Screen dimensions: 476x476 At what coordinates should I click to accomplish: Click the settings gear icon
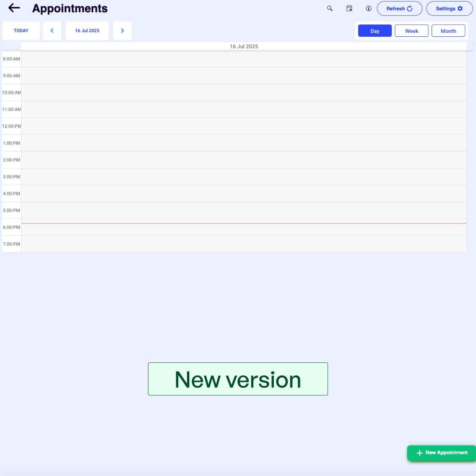click(460, 8)
